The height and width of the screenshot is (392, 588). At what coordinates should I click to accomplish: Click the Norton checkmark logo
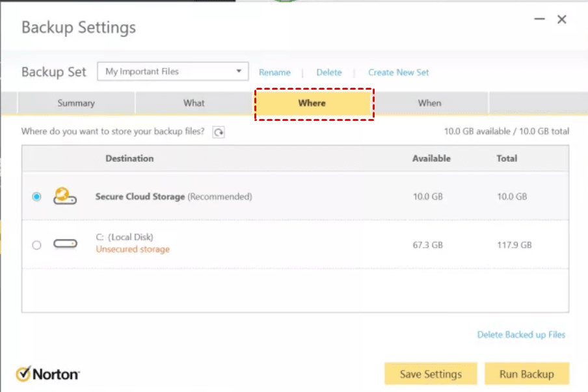coord(23,374)
